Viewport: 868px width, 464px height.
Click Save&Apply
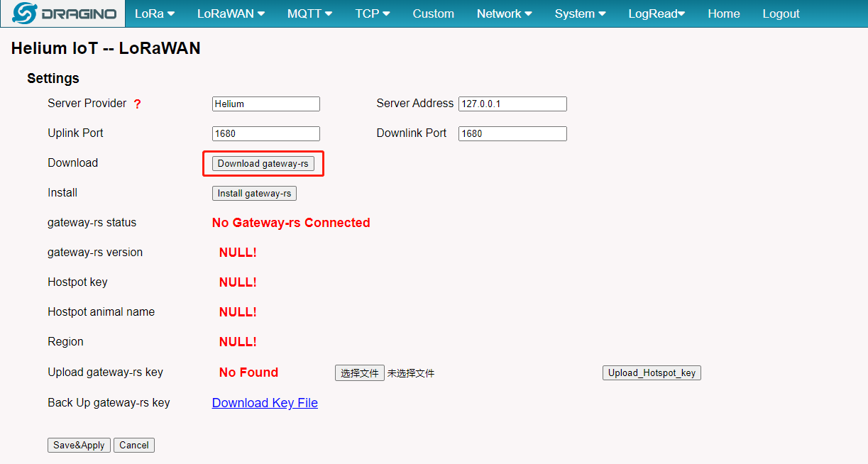coord(79,446)
